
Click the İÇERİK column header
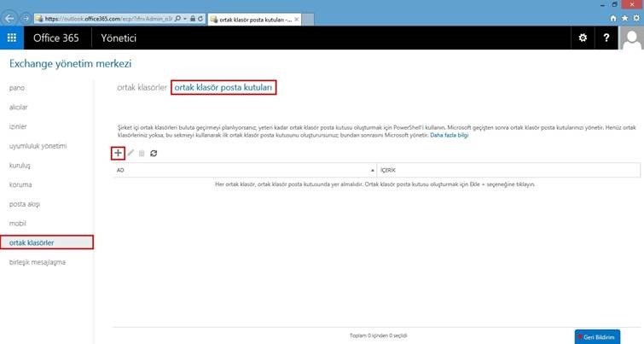(508, 170)
